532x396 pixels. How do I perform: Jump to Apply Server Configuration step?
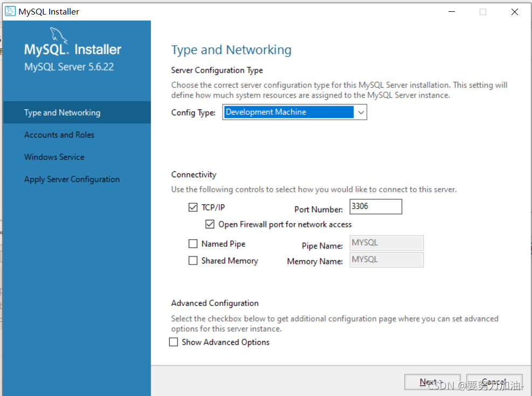pyautogui.click(x=77, y=179)
